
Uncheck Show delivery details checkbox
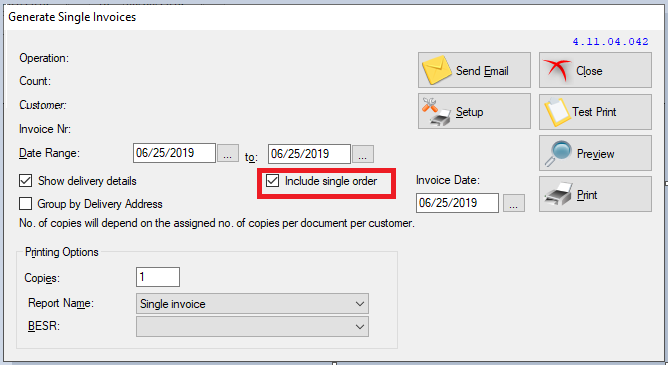[x=26, y=181]
